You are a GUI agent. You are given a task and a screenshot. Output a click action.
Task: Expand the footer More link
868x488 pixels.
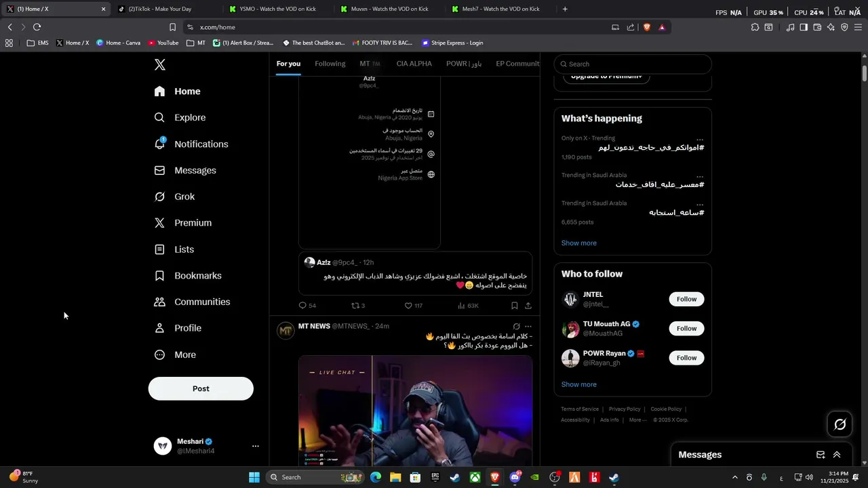click(637, 420)
